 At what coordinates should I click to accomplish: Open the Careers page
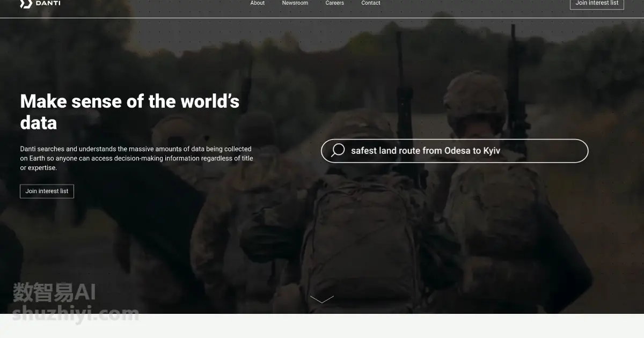334,3
